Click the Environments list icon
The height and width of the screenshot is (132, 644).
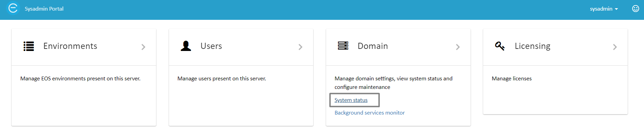tap(29, 46)
